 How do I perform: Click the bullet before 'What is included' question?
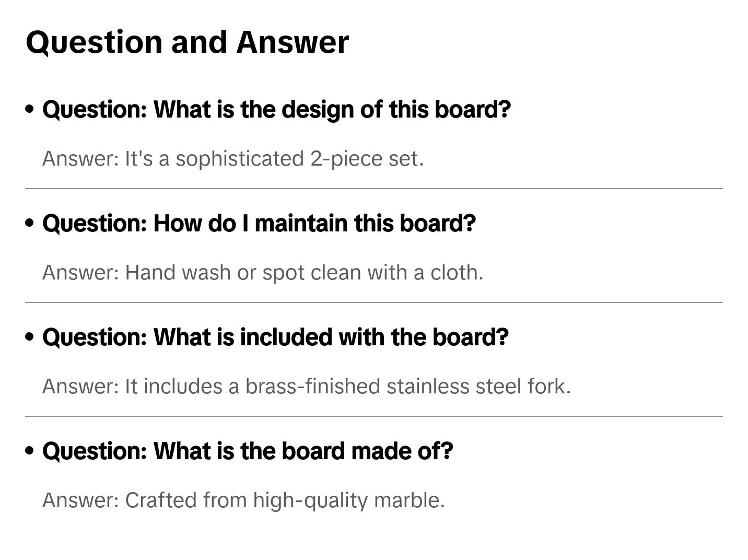click(x=30, y=337)
